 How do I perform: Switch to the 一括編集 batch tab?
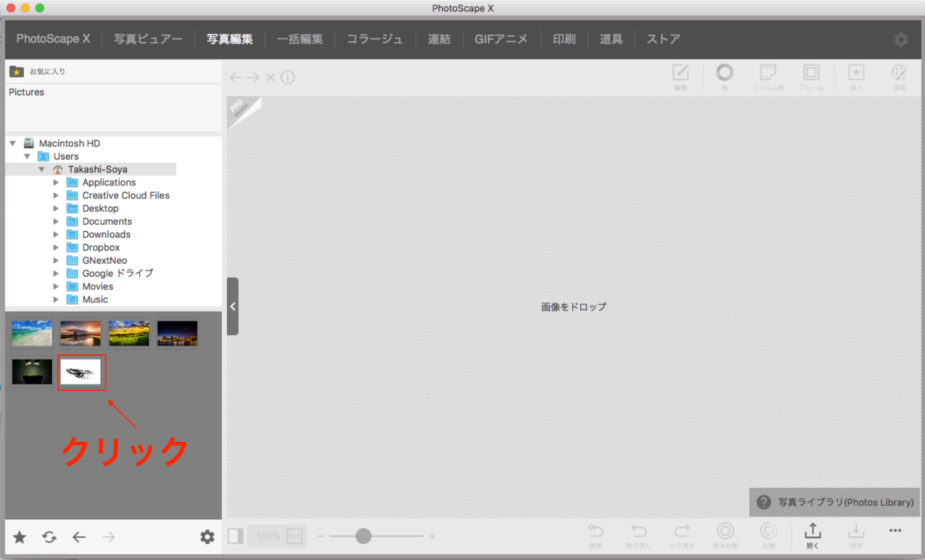point(300,39)
